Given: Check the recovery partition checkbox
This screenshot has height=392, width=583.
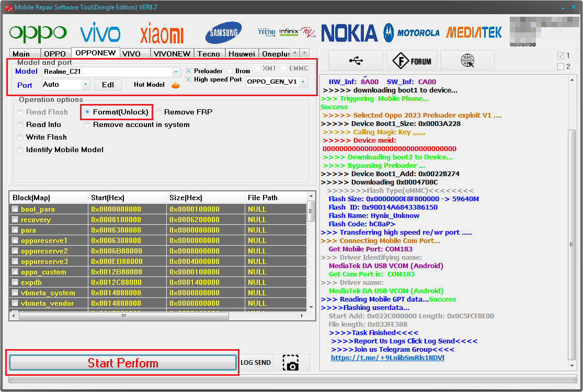Looking at the screenshot, I should click(x=15, y=219).
